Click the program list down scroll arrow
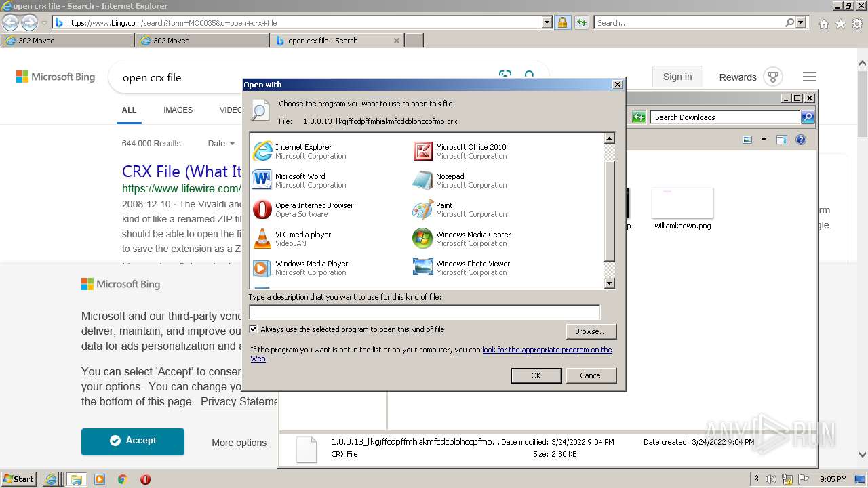The height and width of the screenshot is (488, 868). coord(609,283)
